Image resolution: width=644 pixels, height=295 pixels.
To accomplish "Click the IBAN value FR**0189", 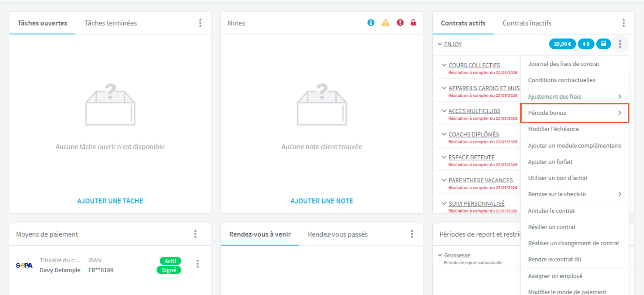I will pos(101,270).
